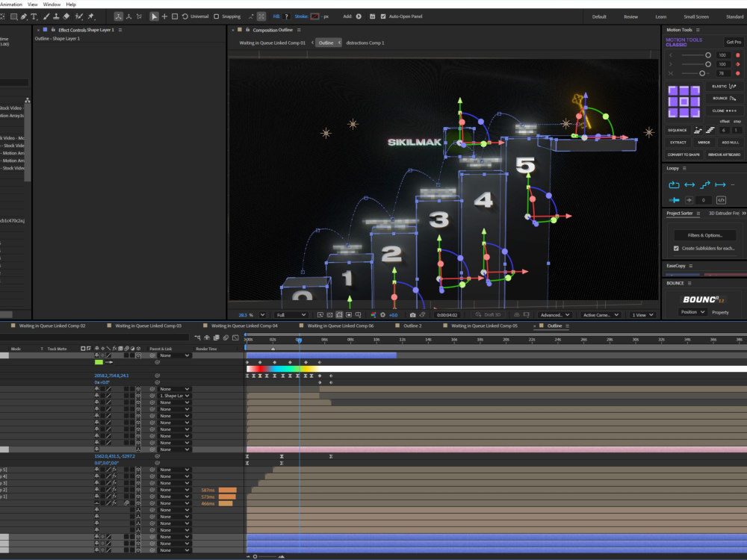Open the Animation menu
The height and width of the screenshot is (560, 747).
click(11, 4)
